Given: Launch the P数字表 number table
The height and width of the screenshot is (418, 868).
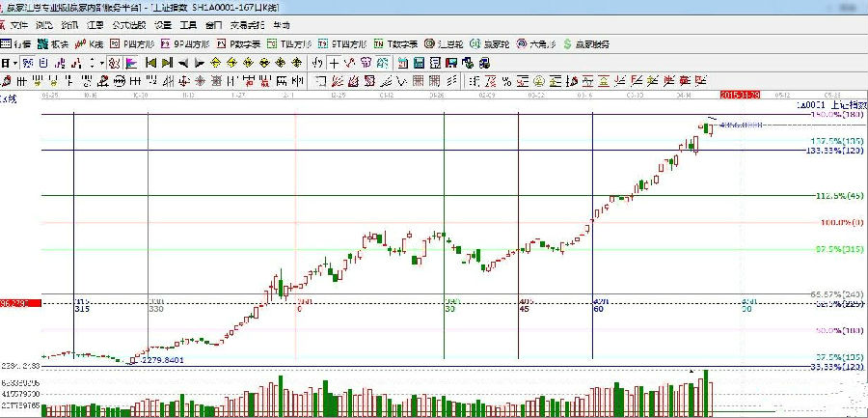Looking at the screenshot, I should click(x=238, y=44).
